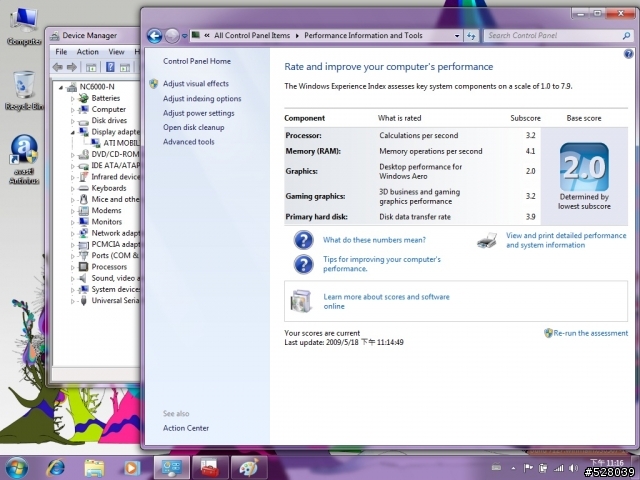
Task: Open Advanced tools
Action: point(189,142)
